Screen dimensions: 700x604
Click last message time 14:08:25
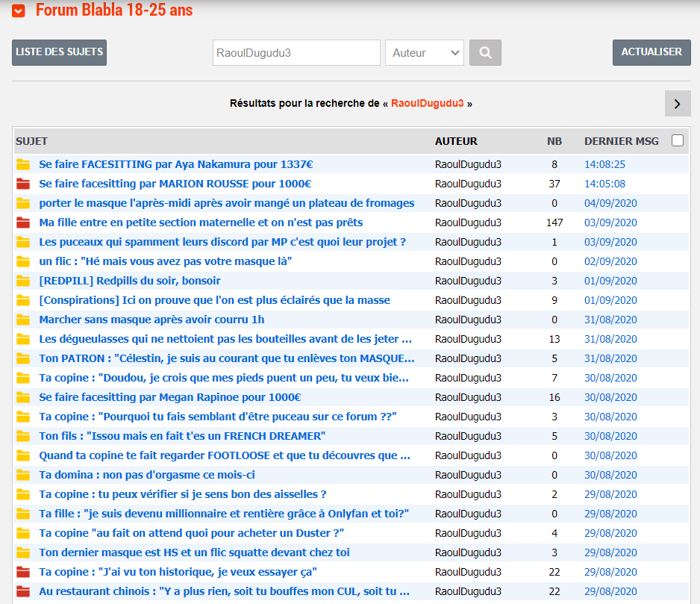pos(604,164)
